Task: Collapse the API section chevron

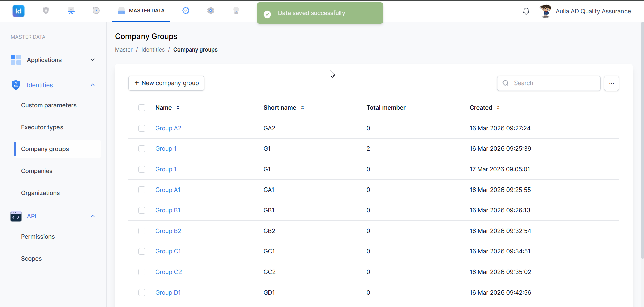Action: pos(93,216)
